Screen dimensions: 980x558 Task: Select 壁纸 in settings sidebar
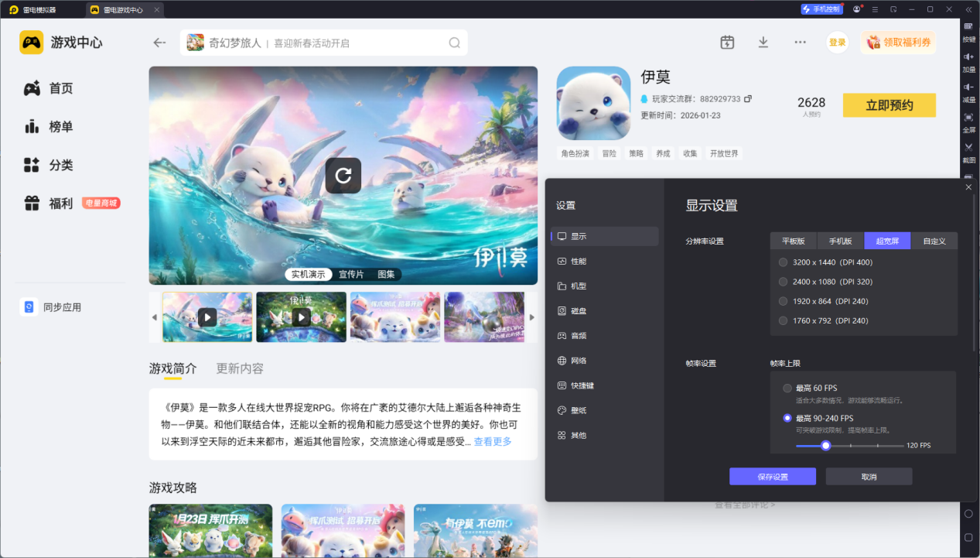pos(604,410)
